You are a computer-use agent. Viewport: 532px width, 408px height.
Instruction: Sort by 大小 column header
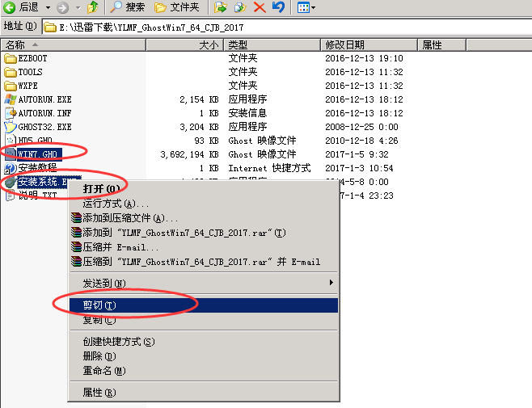184,44
